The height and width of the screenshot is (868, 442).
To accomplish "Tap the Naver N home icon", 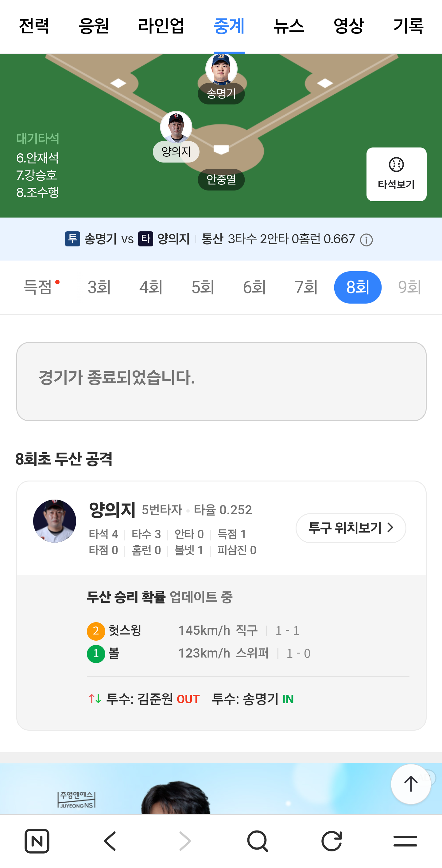I will [37, 841].
